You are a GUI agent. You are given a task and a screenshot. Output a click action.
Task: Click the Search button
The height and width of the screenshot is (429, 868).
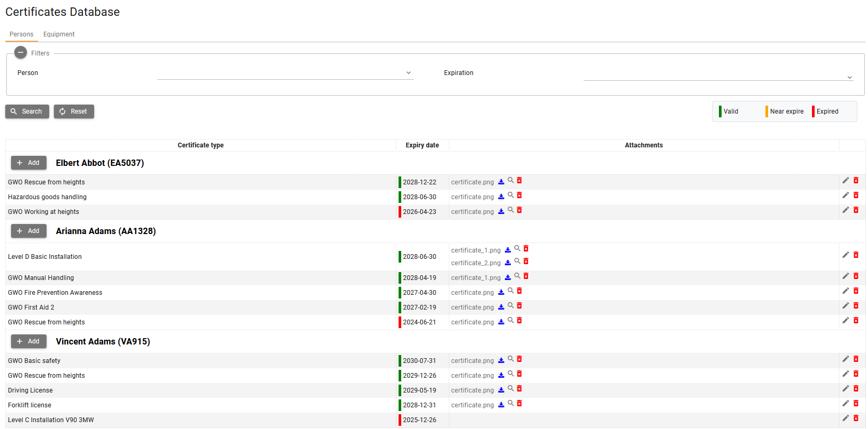click(27, 111)
